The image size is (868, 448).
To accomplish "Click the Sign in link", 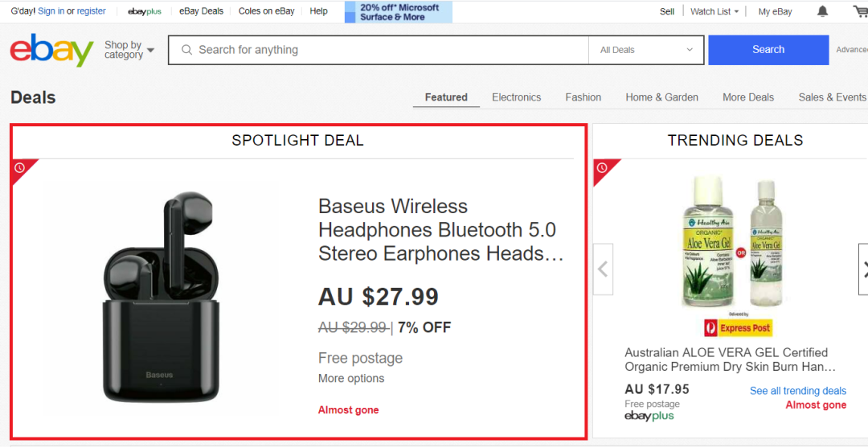I will (x=51, y=11).
